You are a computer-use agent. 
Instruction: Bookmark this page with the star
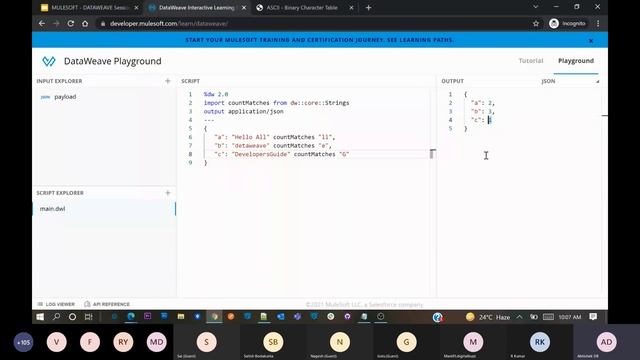(x=536, y=24)
